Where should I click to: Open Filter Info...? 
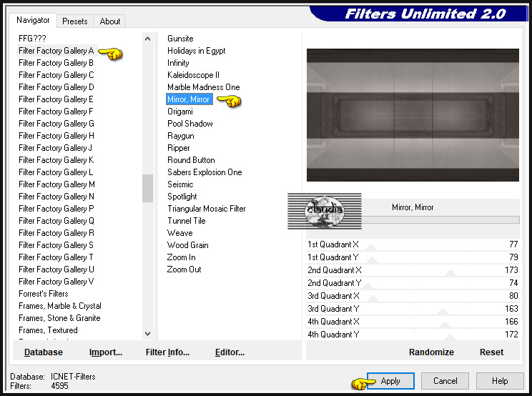coord(167,352)
